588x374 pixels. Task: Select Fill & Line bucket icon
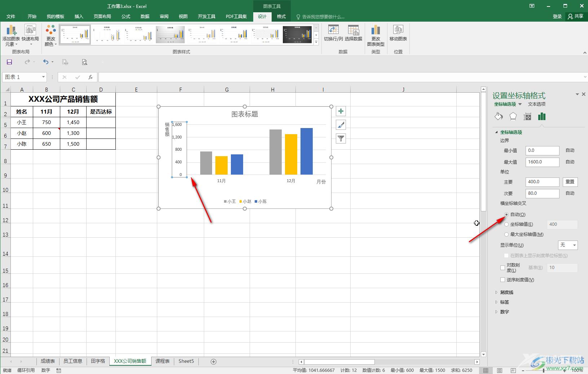pos(499,116)
